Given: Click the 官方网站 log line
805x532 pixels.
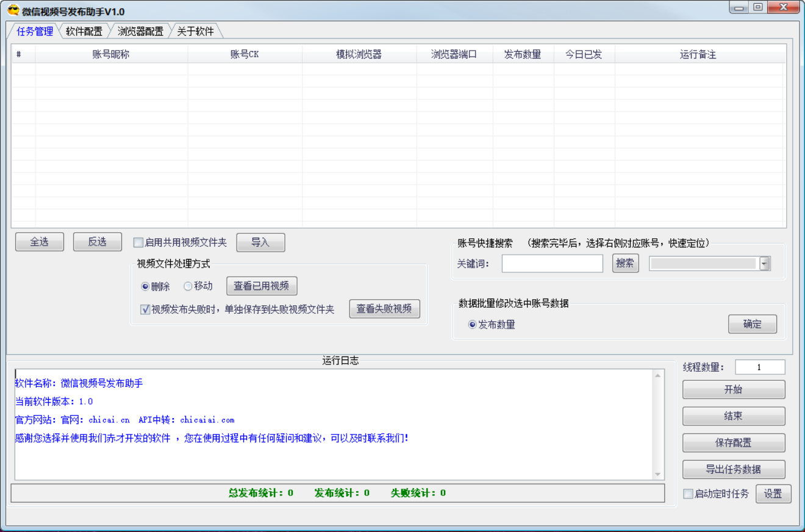Looking at the screenshot, I should [124, 420].
